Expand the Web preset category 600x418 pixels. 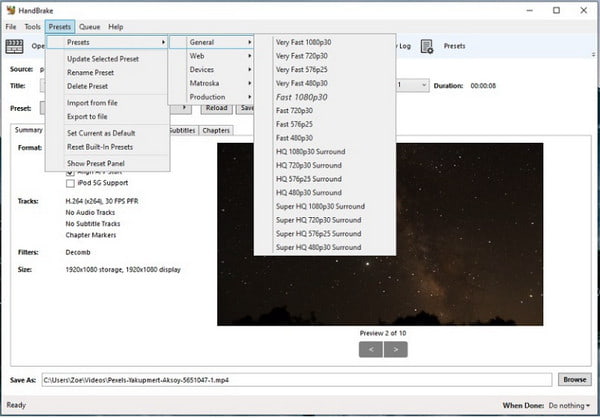click(211, 56)
